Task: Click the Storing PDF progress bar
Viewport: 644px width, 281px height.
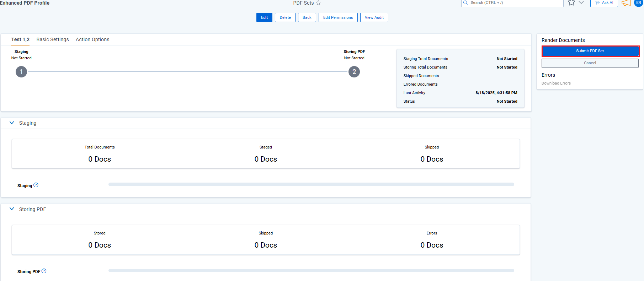Action: 311,270
